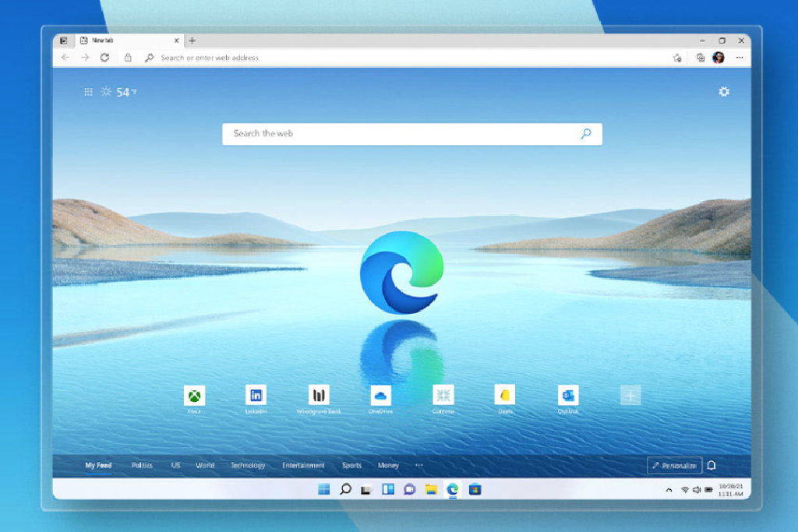This screenshot has height=532, width=798.
Task: Add a new quick link tile
Action: (x=630, y=395)
